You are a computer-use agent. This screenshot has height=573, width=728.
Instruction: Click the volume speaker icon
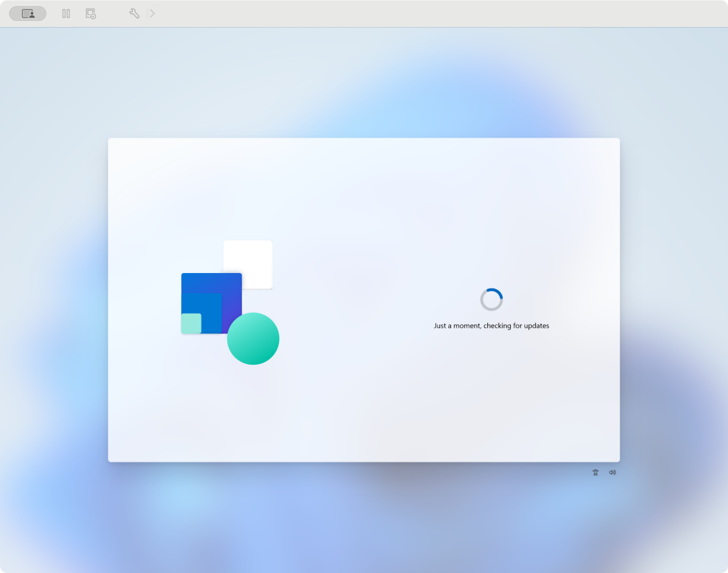point(612,473)
